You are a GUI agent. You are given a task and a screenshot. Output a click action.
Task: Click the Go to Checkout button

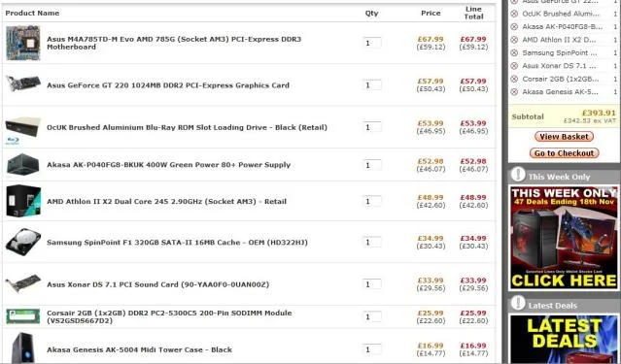564,153
